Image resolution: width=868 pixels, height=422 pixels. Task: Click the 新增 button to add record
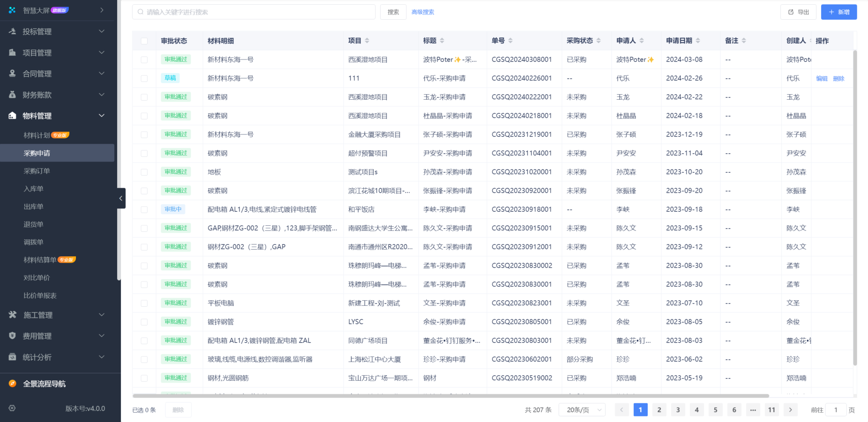click(x=838, y=12)
